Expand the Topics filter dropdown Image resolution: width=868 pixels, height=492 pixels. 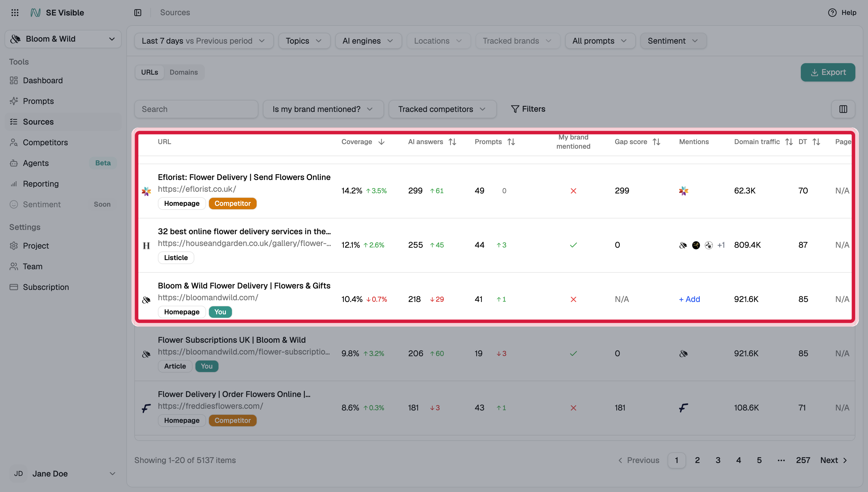point(304,41)
